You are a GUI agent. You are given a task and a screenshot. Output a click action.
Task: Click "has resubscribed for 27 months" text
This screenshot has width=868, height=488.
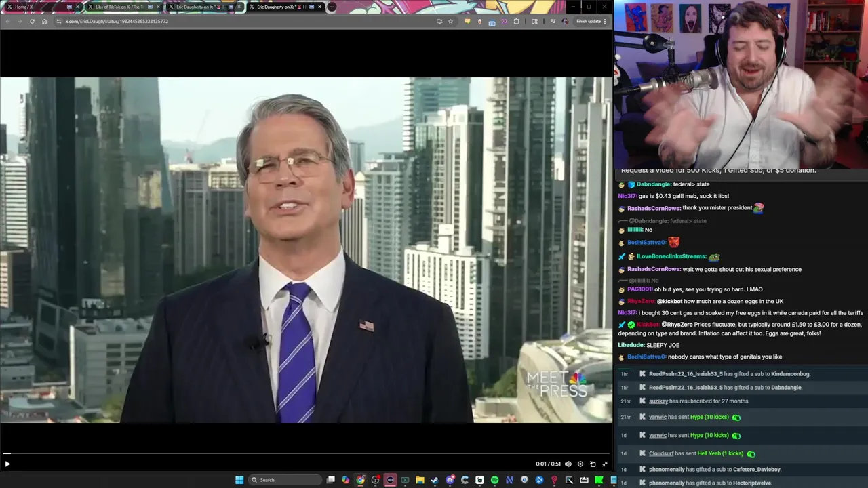[x=709, y=401]
